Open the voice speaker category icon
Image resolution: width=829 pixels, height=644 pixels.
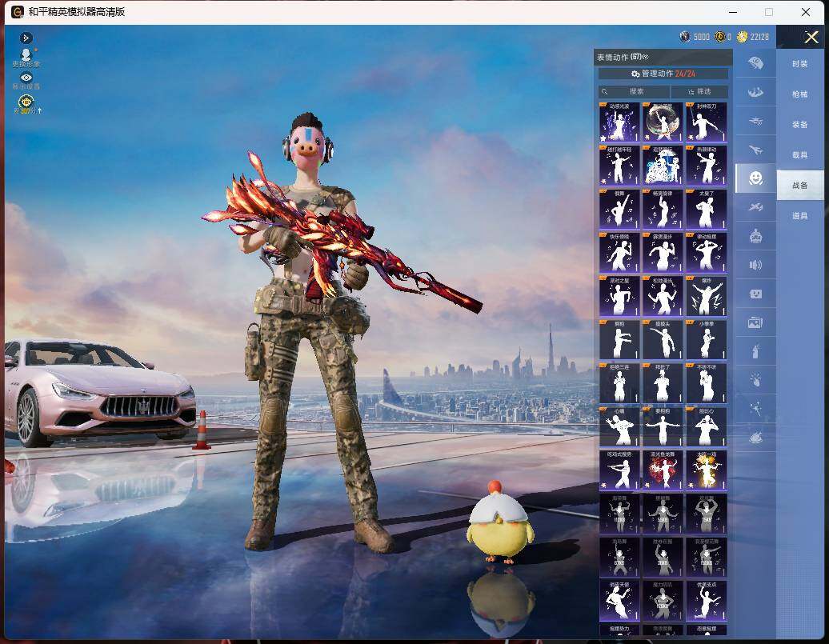point(755,265)
